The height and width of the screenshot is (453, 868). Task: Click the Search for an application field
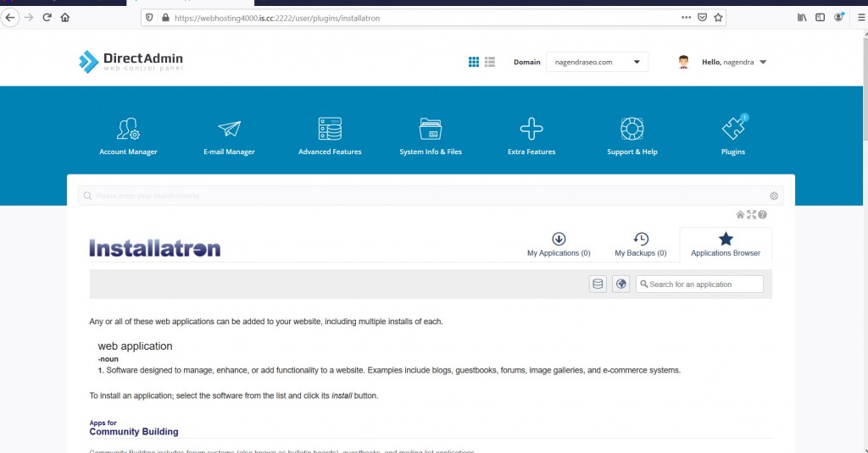pyautogui.click(x=699, y=285)
